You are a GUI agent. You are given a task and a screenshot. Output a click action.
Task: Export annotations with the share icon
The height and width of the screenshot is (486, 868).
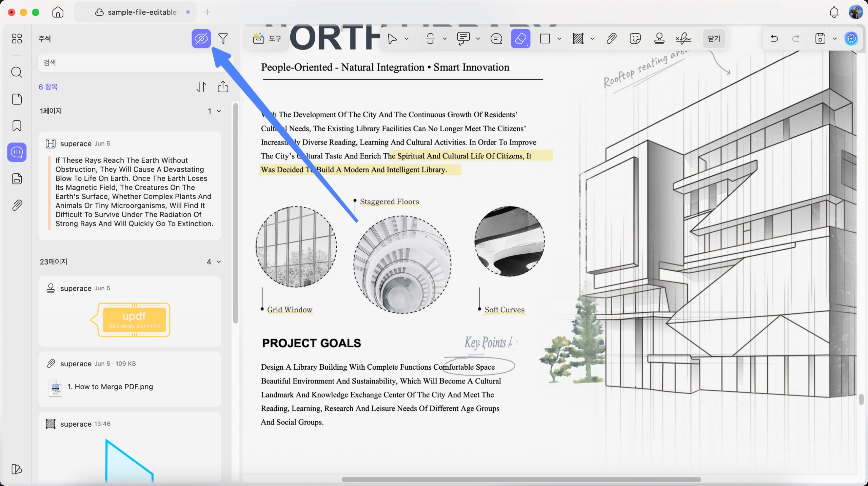223,87
